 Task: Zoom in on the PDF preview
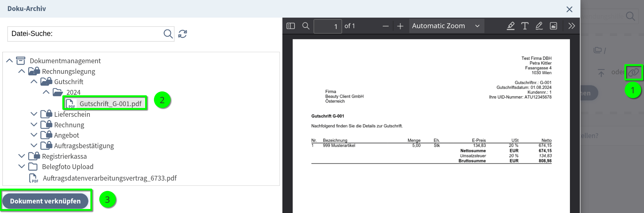[x=400, y=26]
